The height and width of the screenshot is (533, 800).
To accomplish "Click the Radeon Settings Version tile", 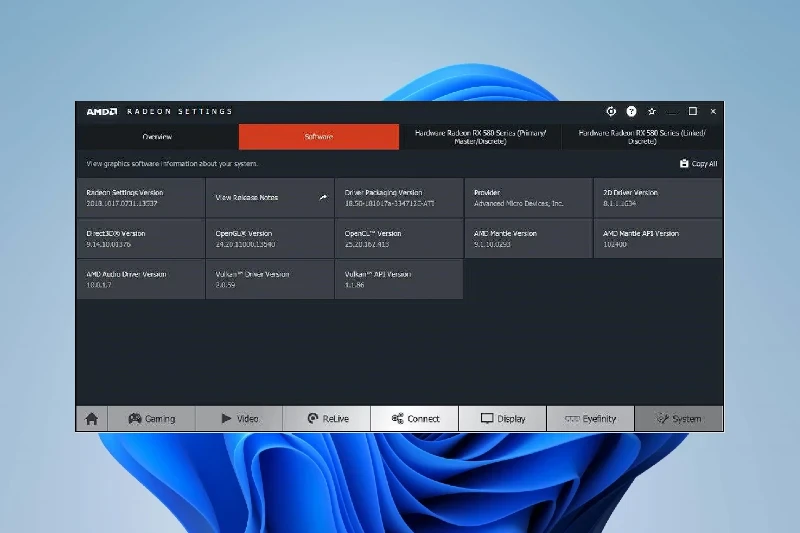I will [x=141, y=197].
